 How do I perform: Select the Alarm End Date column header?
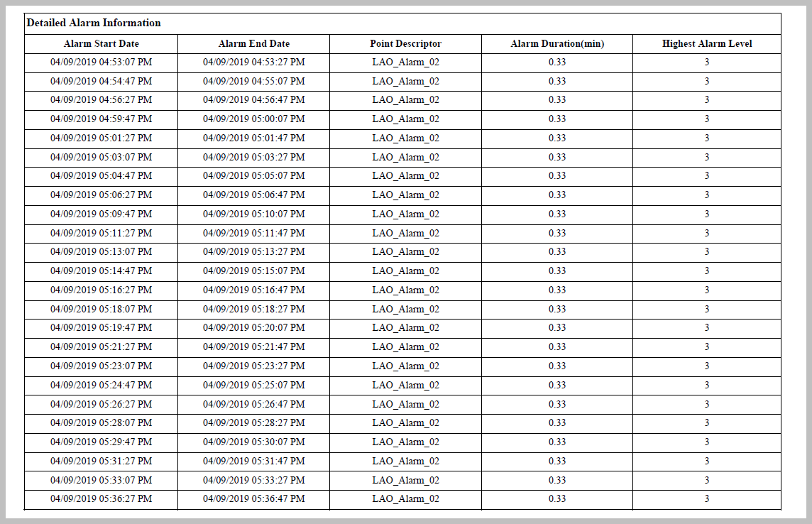pos(253,43)
